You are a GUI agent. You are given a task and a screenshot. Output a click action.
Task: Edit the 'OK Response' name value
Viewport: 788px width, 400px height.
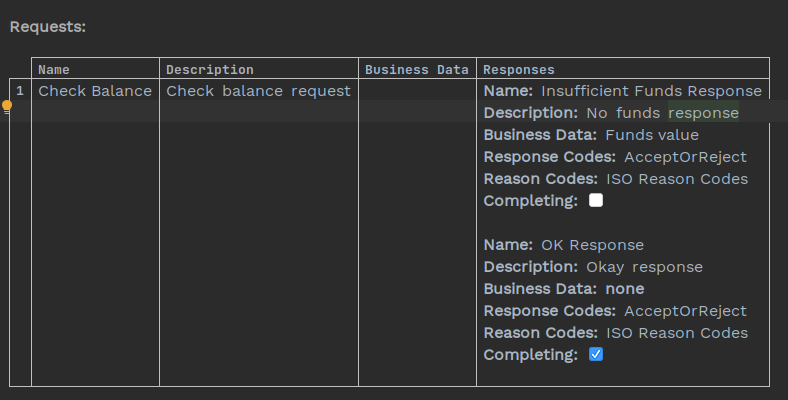pyautogui.click(x=592, y=245)
